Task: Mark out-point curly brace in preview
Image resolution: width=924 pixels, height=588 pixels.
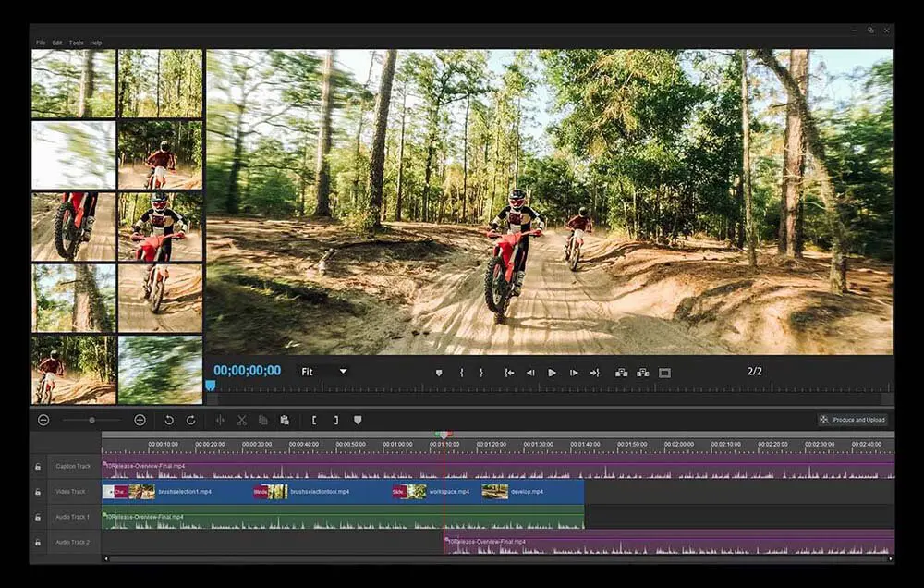Action: (x=481, y=373)
